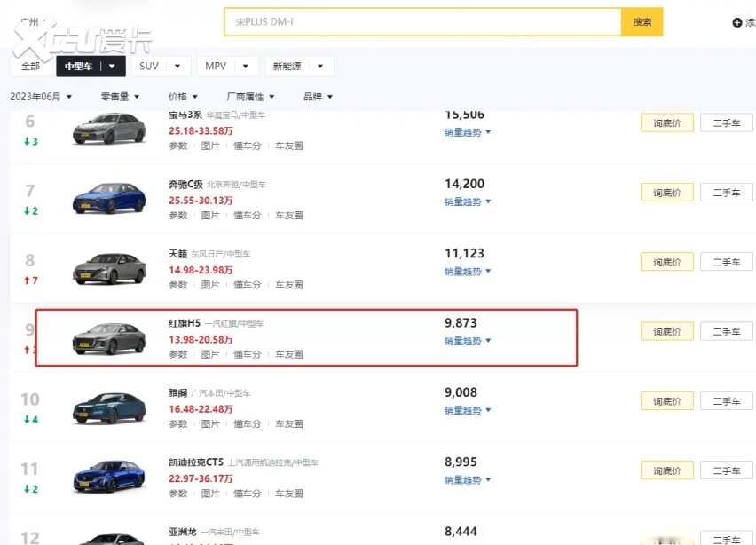Image resolution: width=756 pixels, height=545 pixels.
Task: Open the 2023年06月 date dropdown
Action: (x=41, y=97)
